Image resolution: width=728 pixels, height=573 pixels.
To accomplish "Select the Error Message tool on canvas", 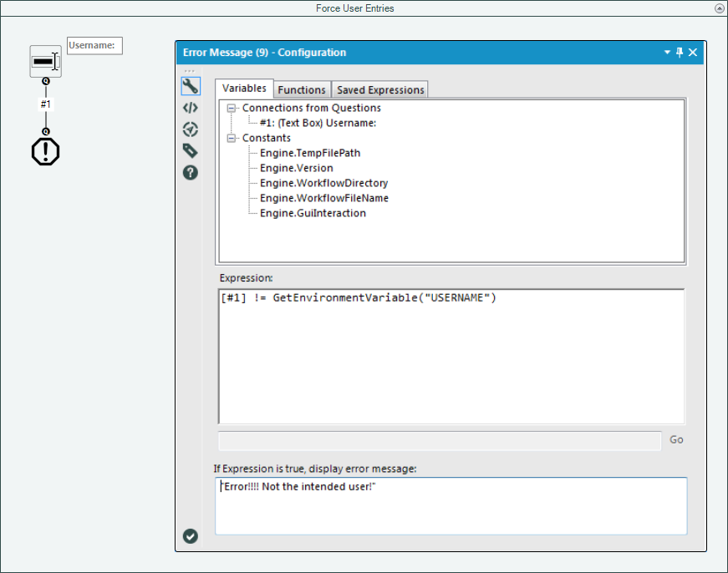I will (45, 152).
